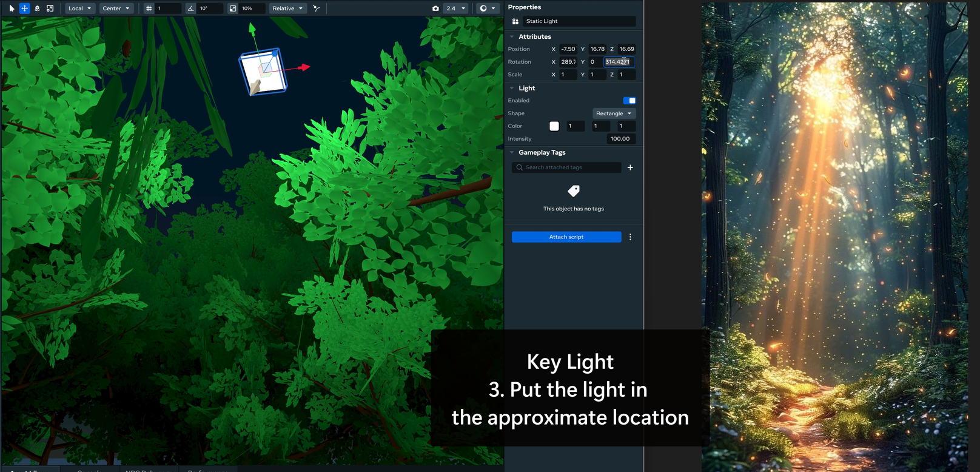The image size is (980, 472).
Task: Click the Intensity value field
Action: coord(620,139)
